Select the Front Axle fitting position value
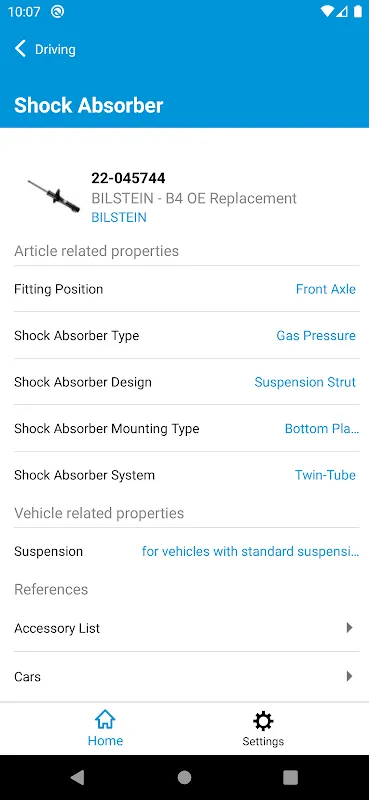369x800 pixels. 326,289
